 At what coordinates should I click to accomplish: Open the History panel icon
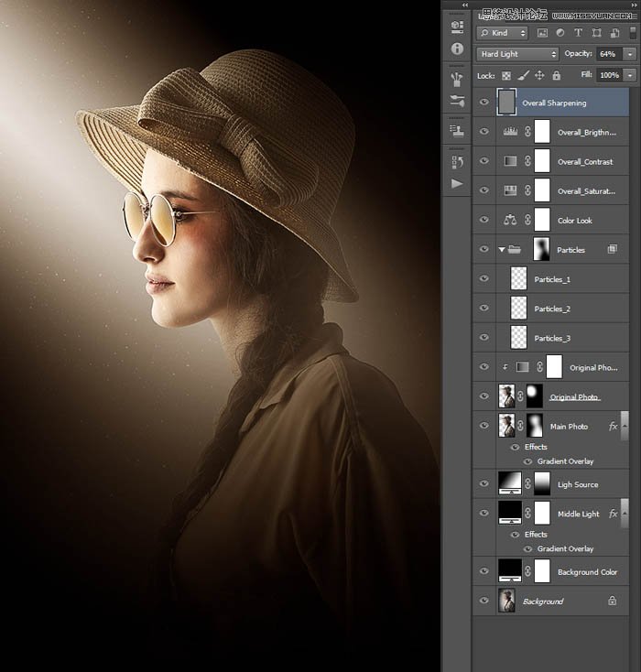pyautogui.click(x=457, y=163)
